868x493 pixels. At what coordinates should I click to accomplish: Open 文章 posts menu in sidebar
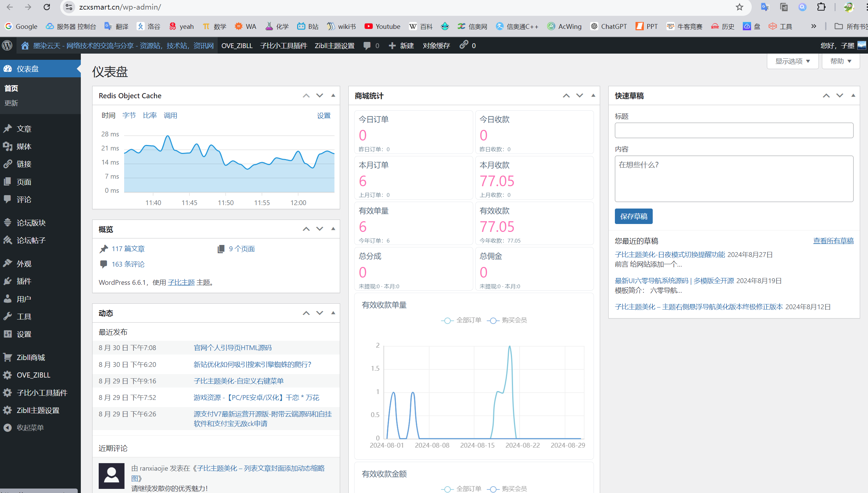(x=40, y=129)
